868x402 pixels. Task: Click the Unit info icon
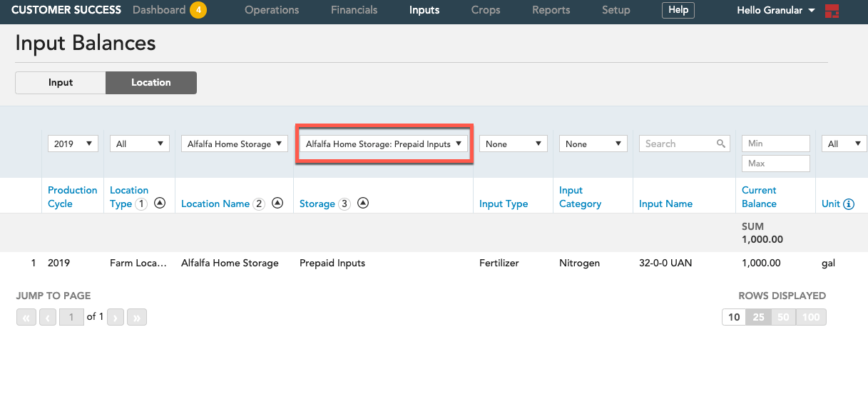pos(849,204)
